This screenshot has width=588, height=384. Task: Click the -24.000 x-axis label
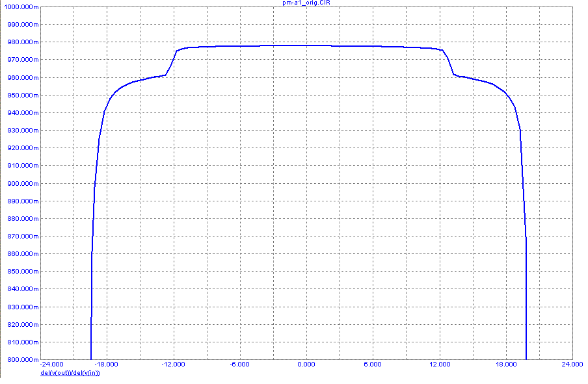point(51,365)
